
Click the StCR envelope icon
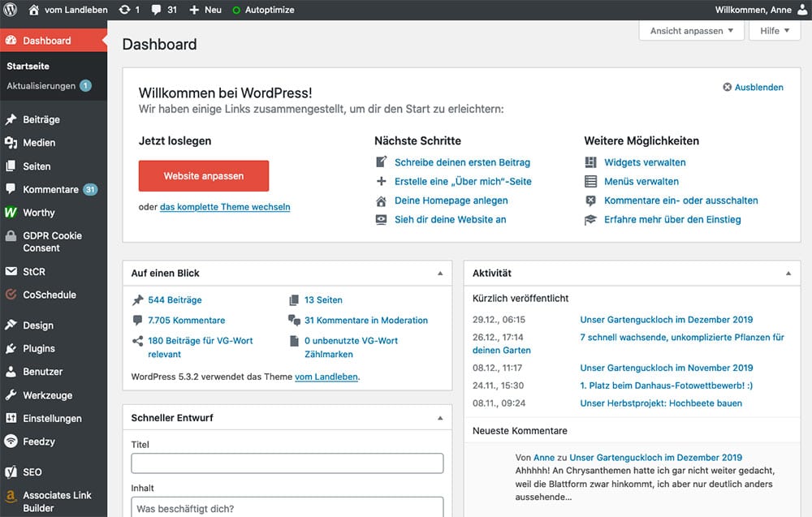(x=11, y=271)
